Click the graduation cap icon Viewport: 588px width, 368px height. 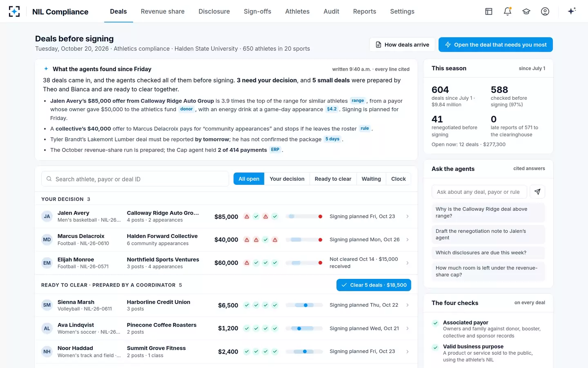526,11
